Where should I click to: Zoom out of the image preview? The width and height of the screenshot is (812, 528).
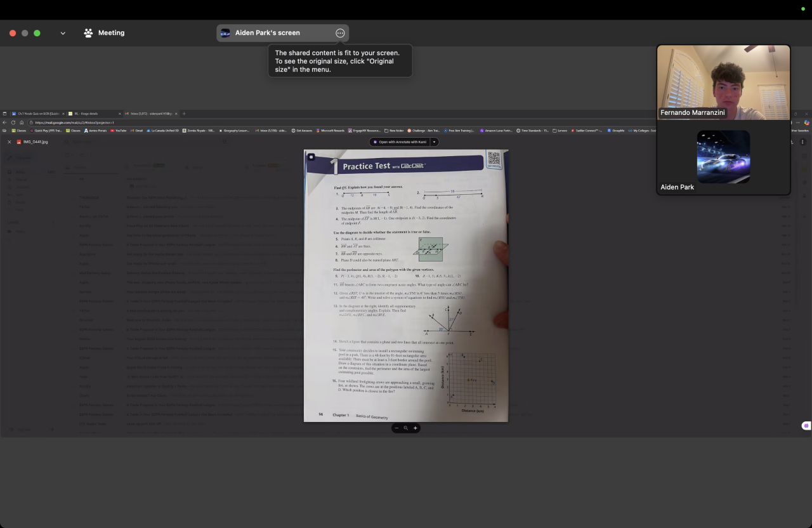[396, 428]
